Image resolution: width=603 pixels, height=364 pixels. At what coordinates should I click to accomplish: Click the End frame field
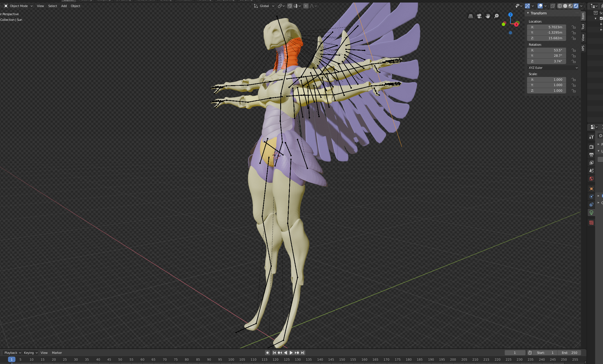[x=569, y=353]
